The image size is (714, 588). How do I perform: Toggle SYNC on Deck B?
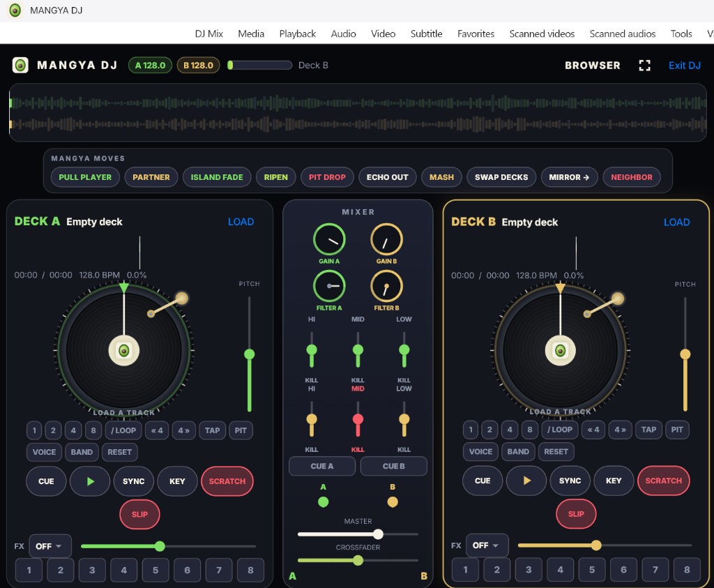570,481
